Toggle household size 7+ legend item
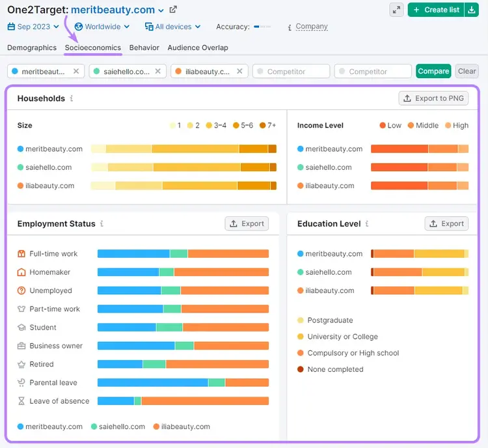488x448 pixels. click(267, 125)
